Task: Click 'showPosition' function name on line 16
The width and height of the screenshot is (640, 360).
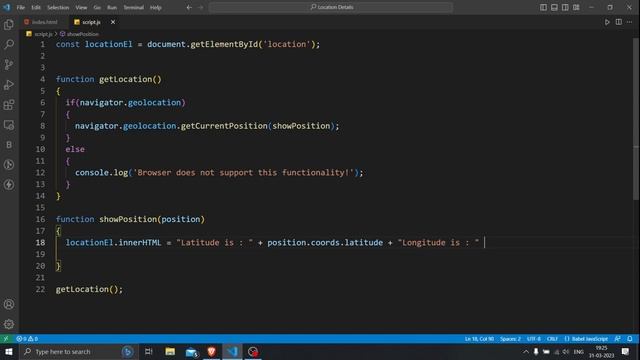Action: [128, 219]
